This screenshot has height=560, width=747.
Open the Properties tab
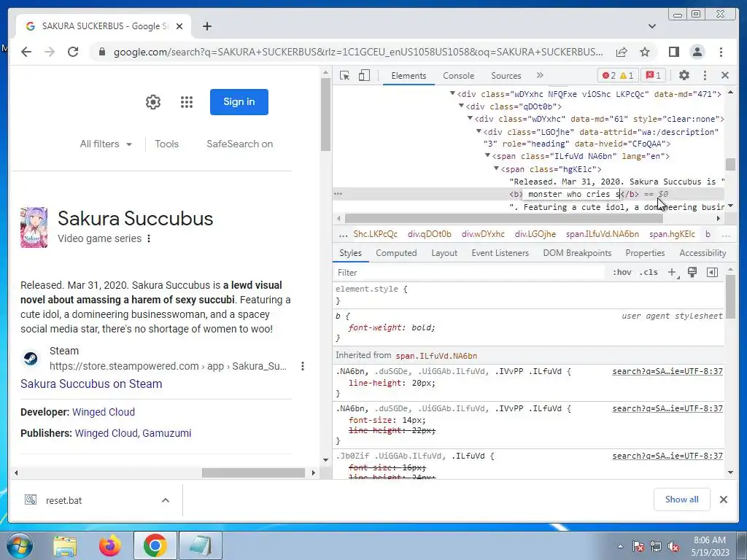[x=645, y=253]
